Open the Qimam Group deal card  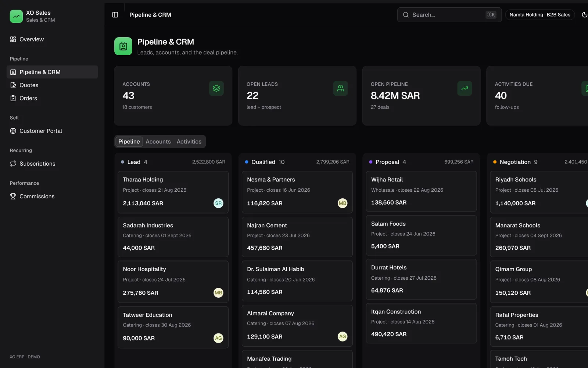(539, 282)
